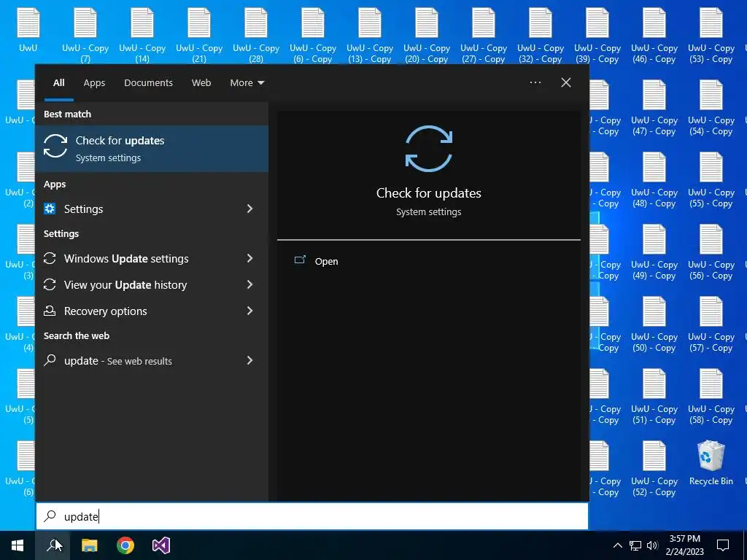Expand the web results chevron
Screen dimensions: 747x560
click(249, 360)
